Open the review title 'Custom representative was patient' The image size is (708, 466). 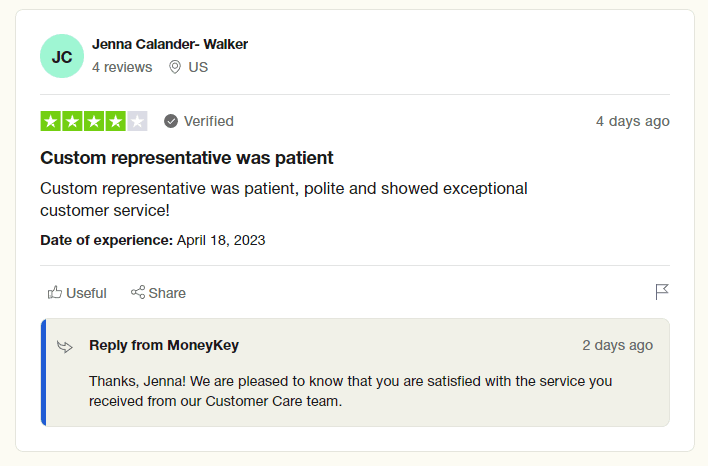pyautogui.click(x=187, y=158)
